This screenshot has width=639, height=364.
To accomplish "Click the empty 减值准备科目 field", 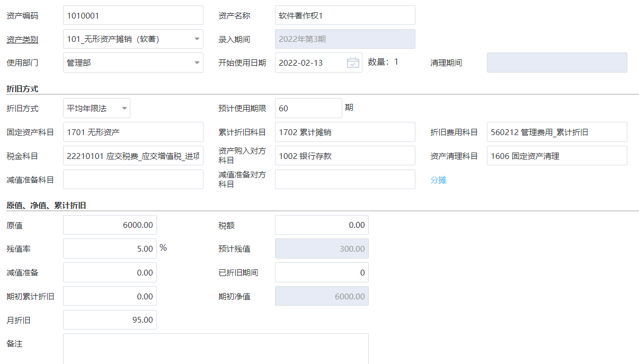I will point(133,180).
